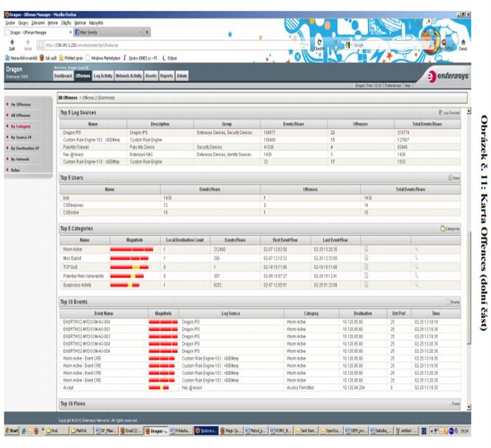Click the magnifier icon in the Worm Active row

(x=416, y=249)
